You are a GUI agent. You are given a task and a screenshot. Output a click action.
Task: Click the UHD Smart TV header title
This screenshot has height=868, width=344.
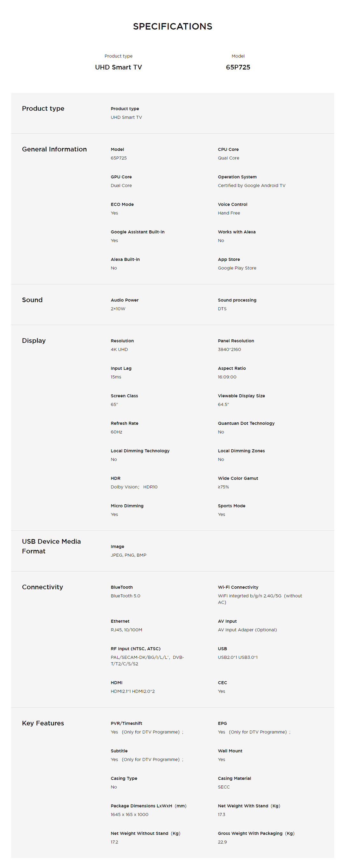[x=118, y=67]
